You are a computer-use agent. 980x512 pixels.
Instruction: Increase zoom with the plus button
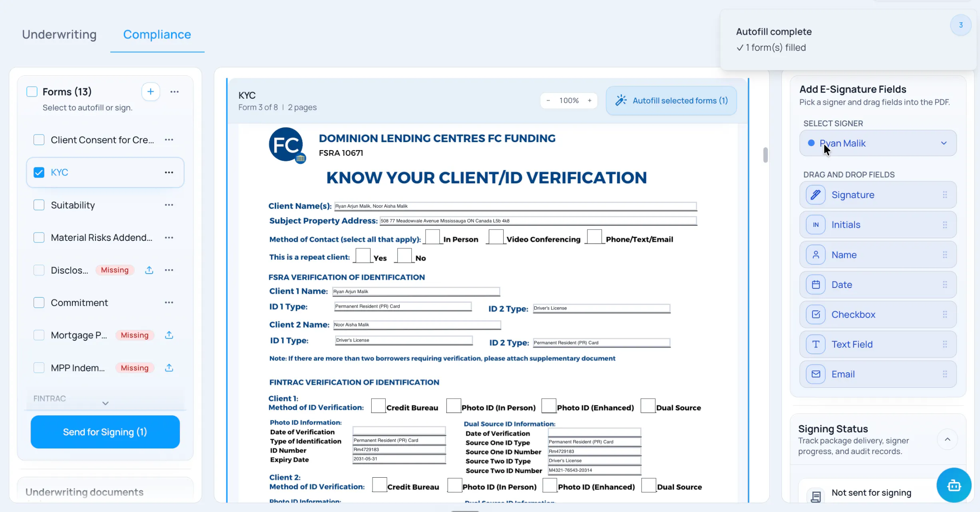(x=590, y=101)
